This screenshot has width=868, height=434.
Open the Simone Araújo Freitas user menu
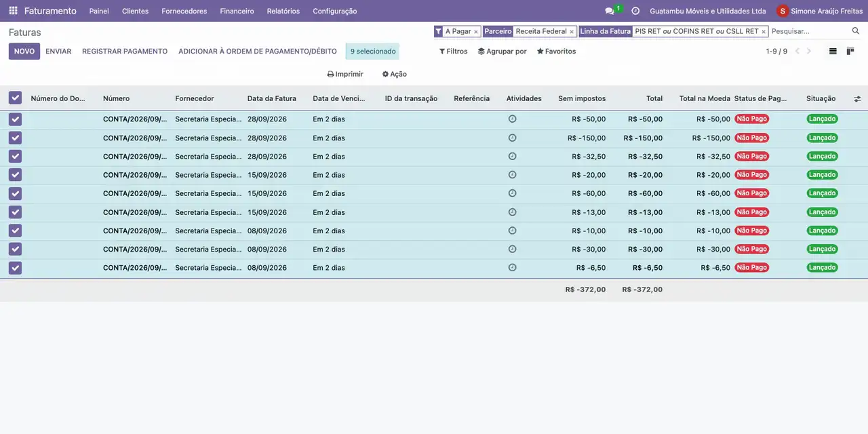820,11
